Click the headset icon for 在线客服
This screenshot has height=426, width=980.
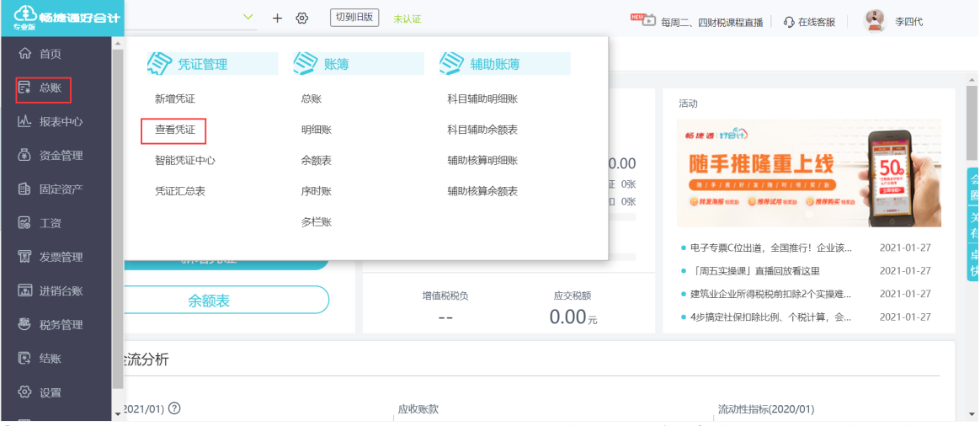click(x=789, y=22)
